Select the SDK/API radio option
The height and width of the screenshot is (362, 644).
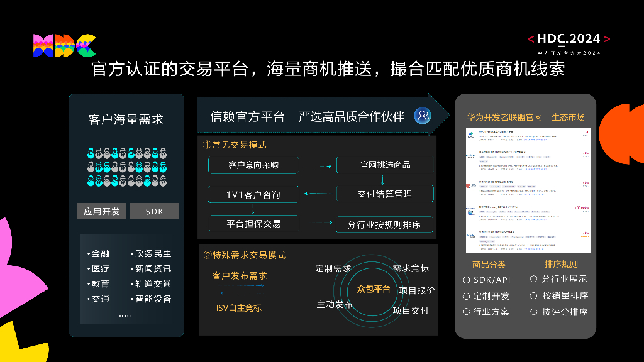click(466, 280)
